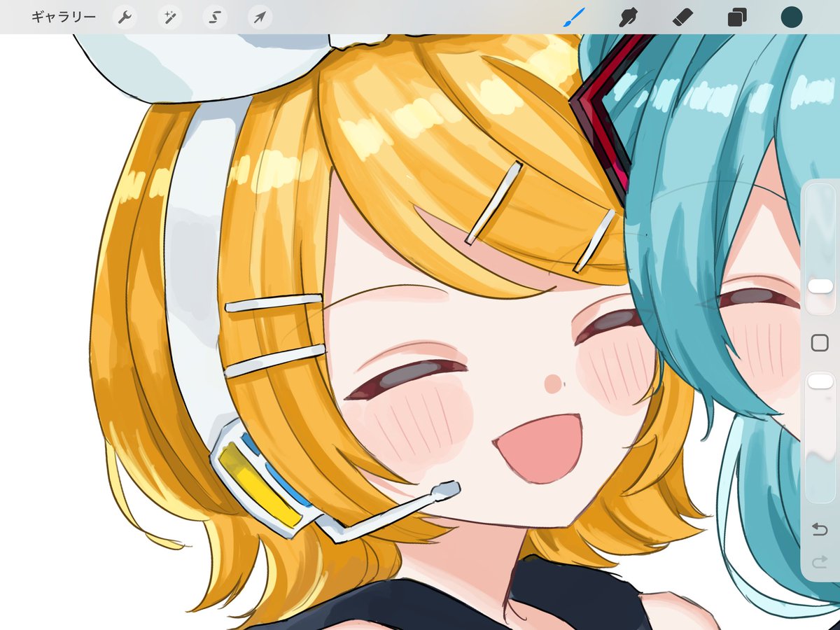Open the active color picker circle
The height and width of the screenshot is (630, 840).
(792, 17)
